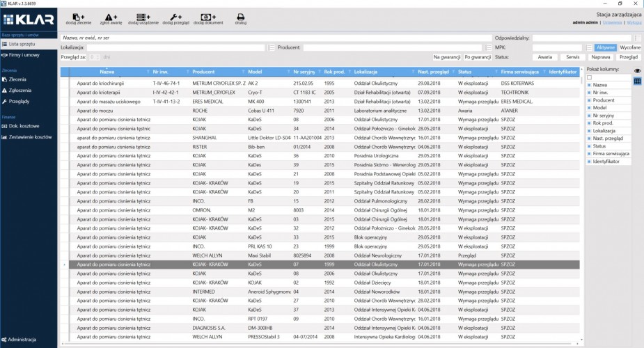The width and height of the screenshot is (644, 348).
Task: Select the 'Aparat do moczu' ROCHE row
Action: pos(320,111)
